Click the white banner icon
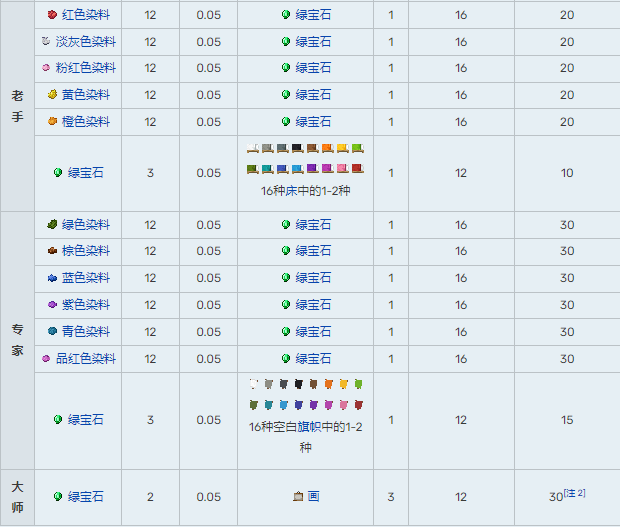The height and width of the screenshot is (527, 620). 252,384
